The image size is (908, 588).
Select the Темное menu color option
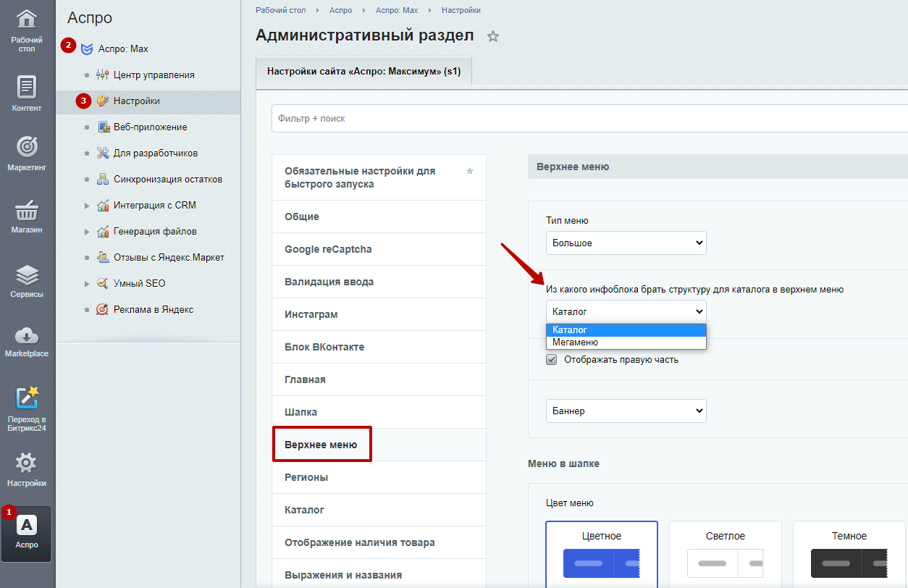(849, 554)
